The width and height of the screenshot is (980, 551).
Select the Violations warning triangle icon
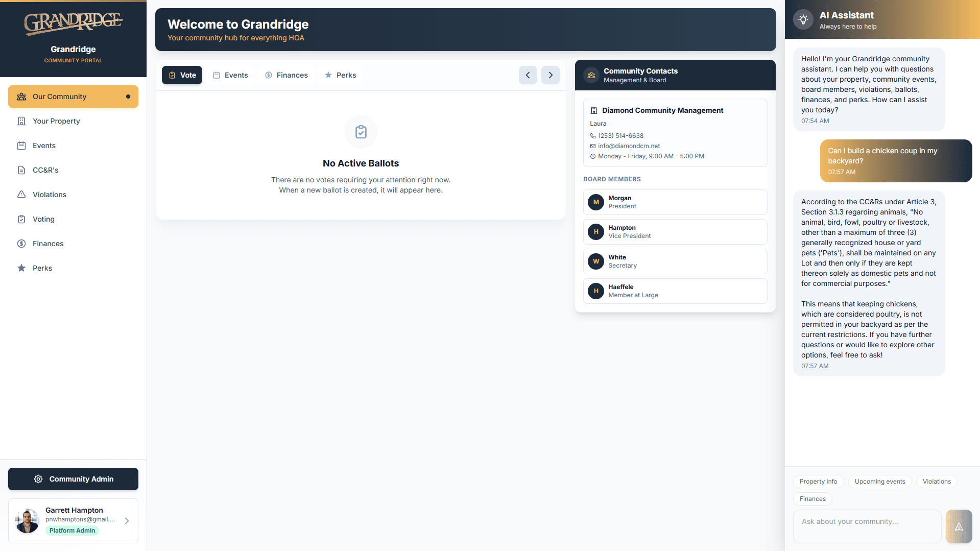[x=21, y=195]
